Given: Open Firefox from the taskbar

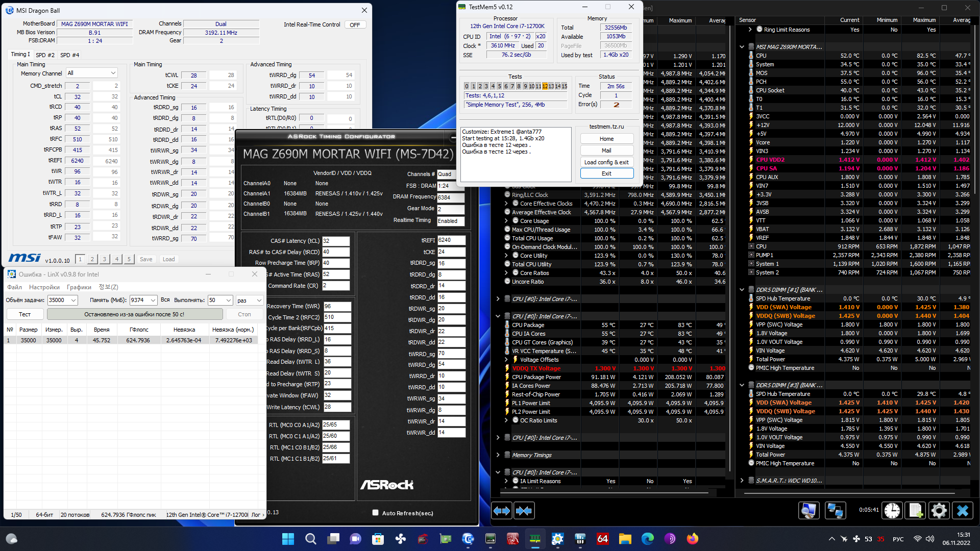Looking at the screenshot, I should coord(692,539).
